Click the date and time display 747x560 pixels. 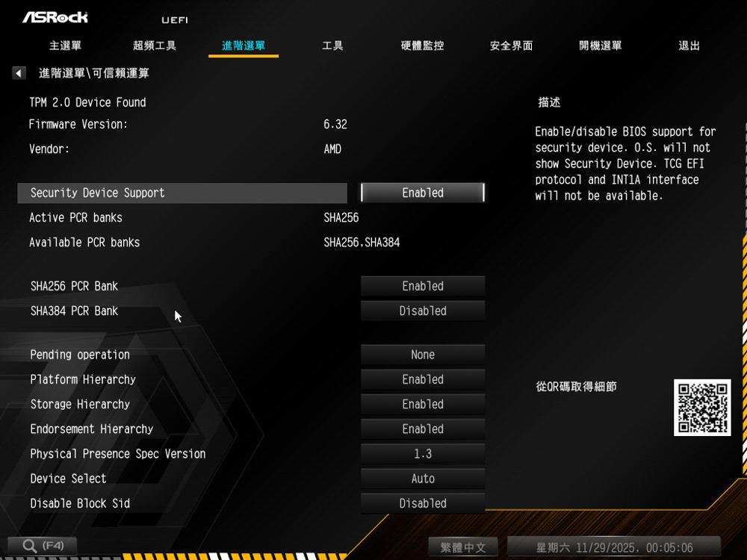click(x=614, y=547)
